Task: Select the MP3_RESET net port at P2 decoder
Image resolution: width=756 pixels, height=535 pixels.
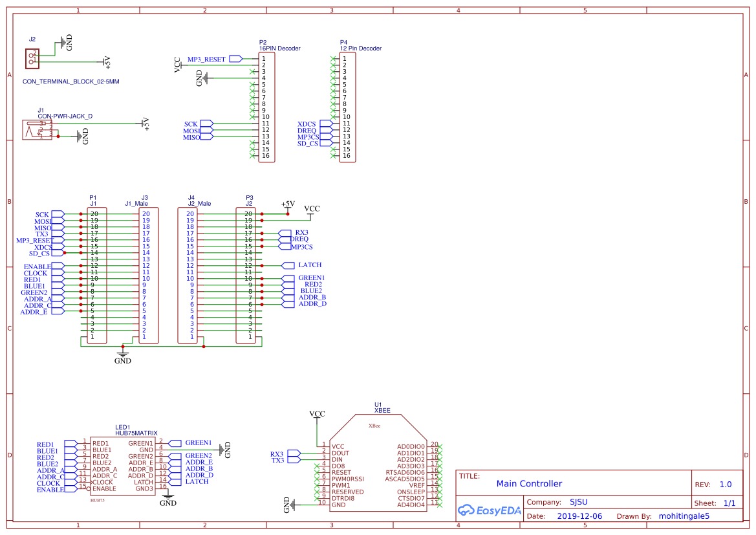Action: (236, 59)
